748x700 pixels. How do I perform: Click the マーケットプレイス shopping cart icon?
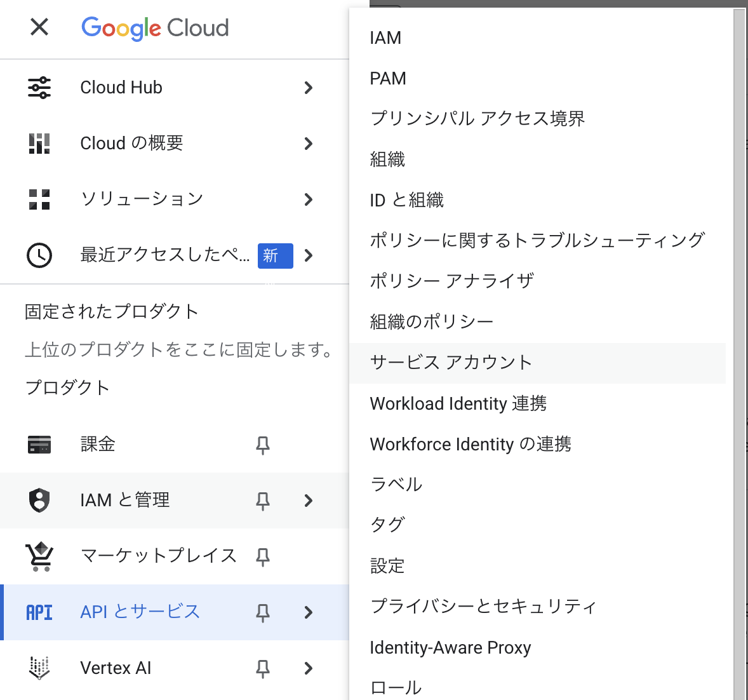pos(39,556)
